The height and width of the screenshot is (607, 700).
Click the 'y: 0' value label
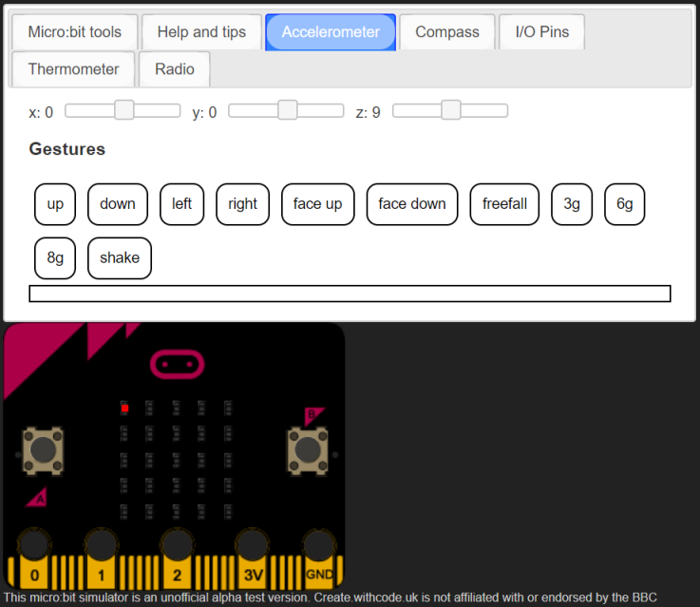click(x=204, y=112)
